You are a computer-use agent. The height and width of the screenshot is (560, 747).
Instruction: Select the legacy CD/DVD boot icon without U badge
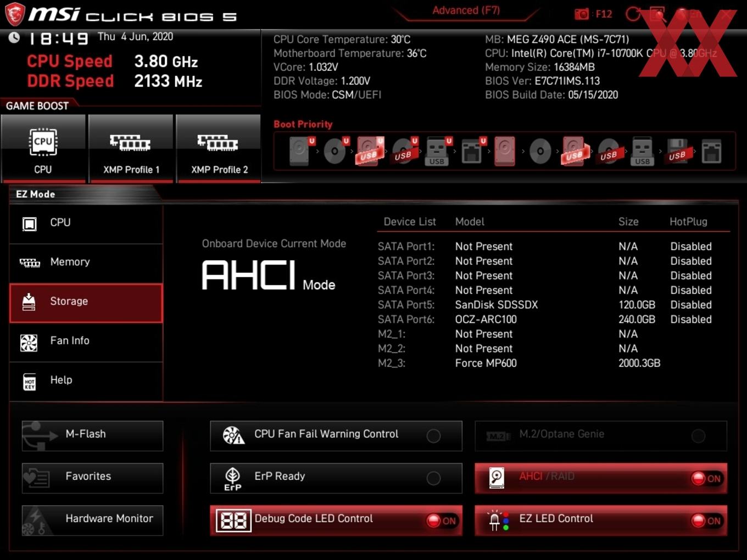pyautogui.click(x=540, y=151)
